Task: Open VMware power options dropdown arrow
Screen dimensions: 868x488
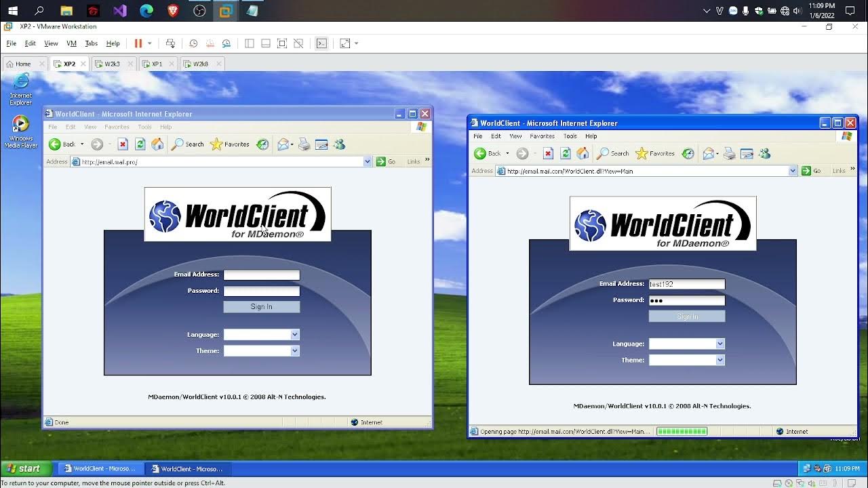Action: tap(150, 43)
